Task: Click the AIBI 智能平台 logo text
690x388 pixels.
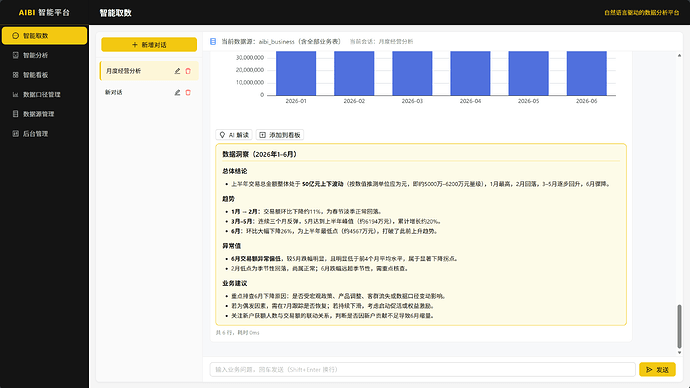Action: coord(44,13)
